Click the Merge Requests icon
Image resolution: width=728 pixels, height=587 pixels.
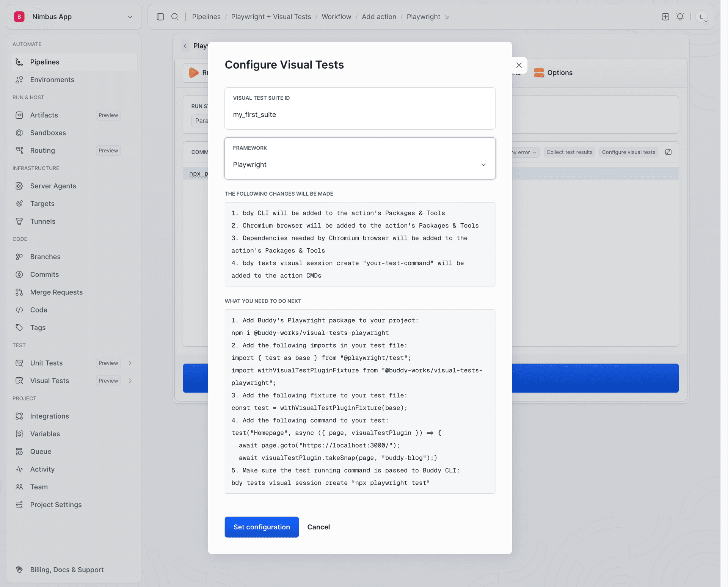click(19, 292)
